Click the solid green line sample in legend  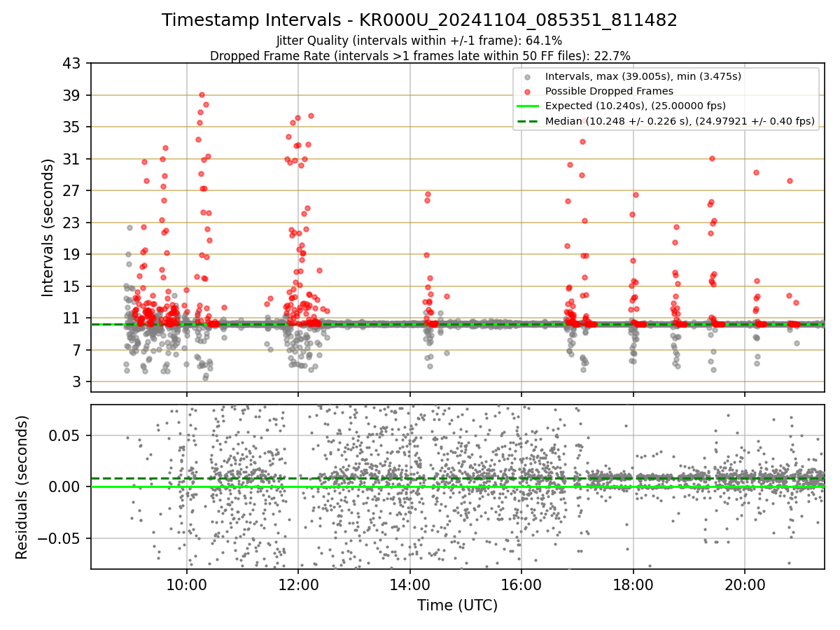click(x=527, y=106)
